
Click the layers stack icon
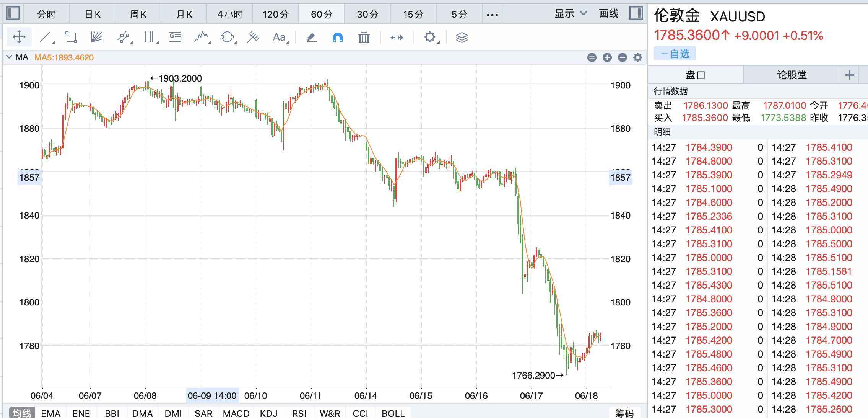pyautogui.click(x=462, y=37)
